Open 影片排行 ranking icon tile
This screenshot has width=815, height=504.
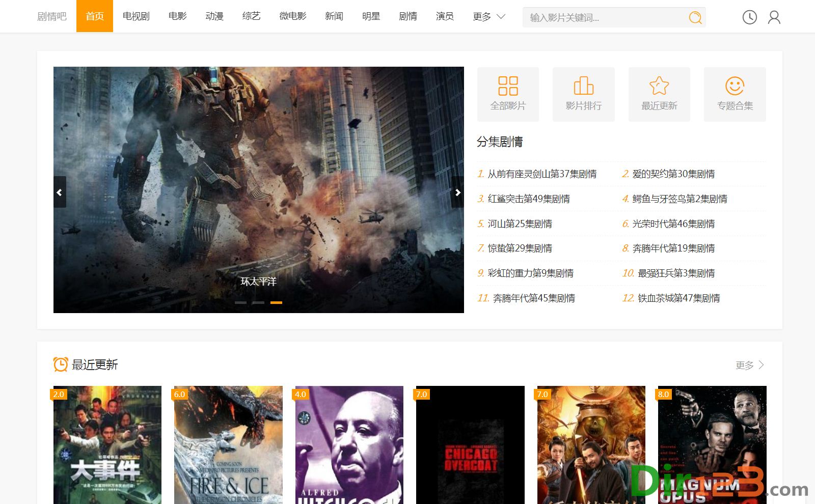[584, 94]
